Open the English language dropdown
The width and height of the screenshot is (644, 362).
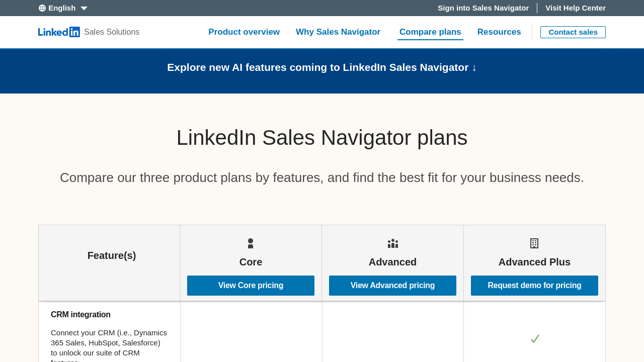click(61, 7)
